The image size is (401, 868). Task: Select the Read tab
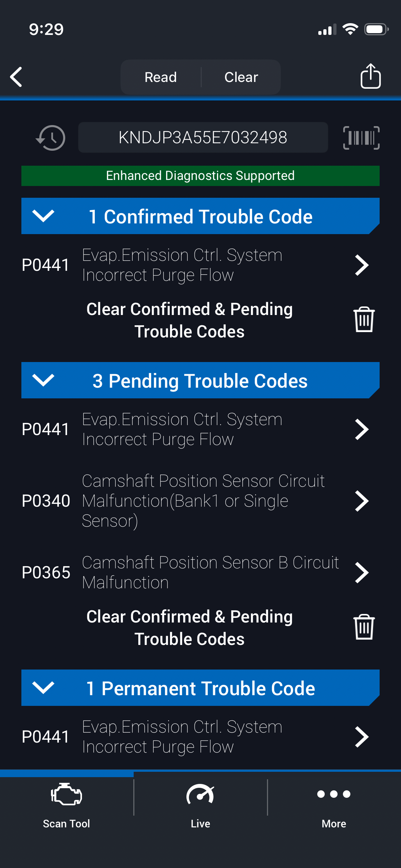point(161,77)
